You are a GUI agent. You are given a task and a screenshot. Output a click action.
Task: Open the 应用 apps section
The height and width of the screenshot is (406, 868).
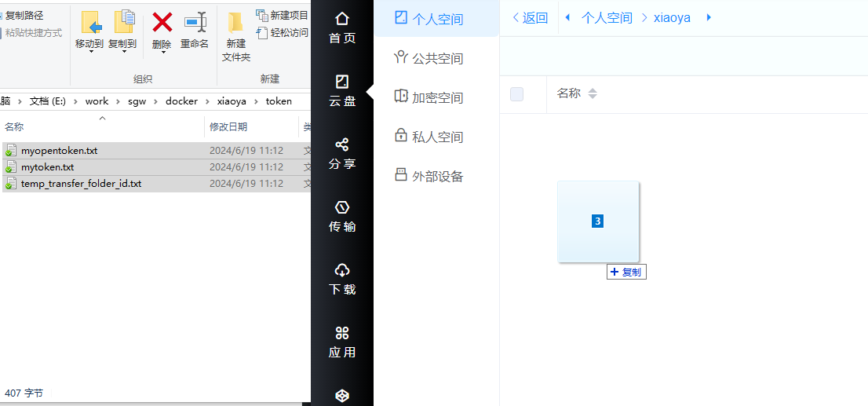342,342
